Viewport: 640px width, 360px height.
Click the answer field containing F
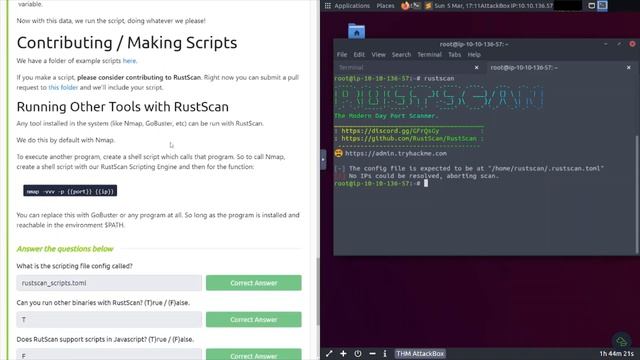point(109,354)
